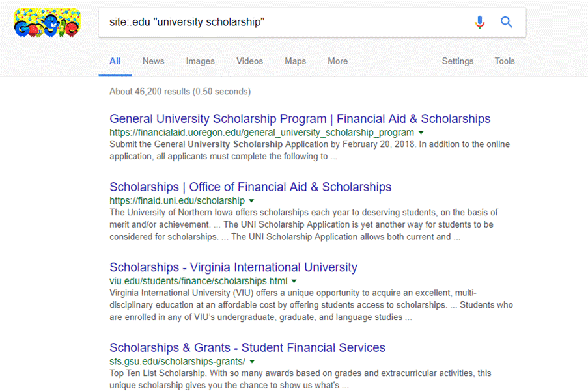Expand the arrow next to the viu.edu URL
588x391 pixels.
pyautogui.click(x=294, y=281)
